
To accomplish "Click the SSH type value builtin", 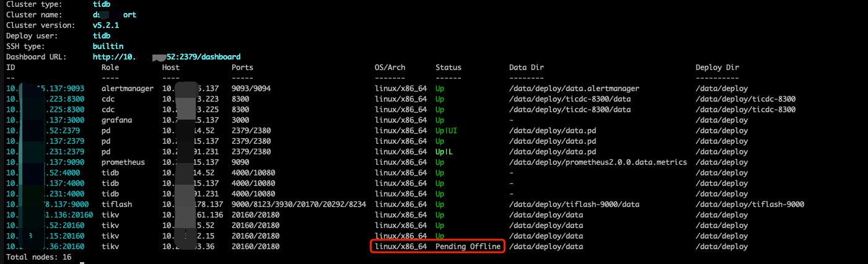I will (108, 46).
